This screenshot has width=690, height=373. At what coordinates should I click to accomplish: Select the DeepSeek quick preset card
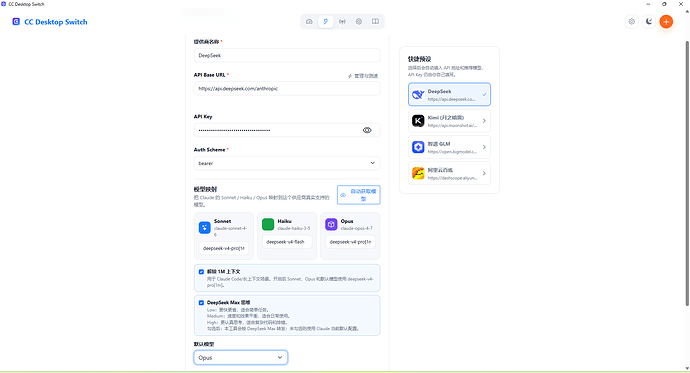click(449, 95)
